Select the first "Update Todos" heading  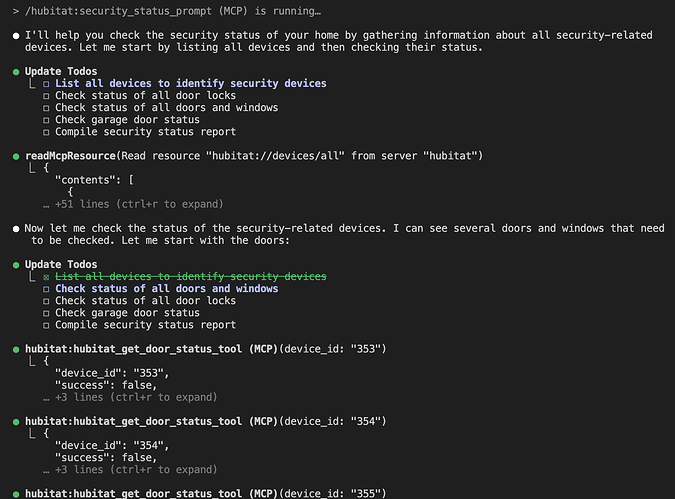point(61,71)
